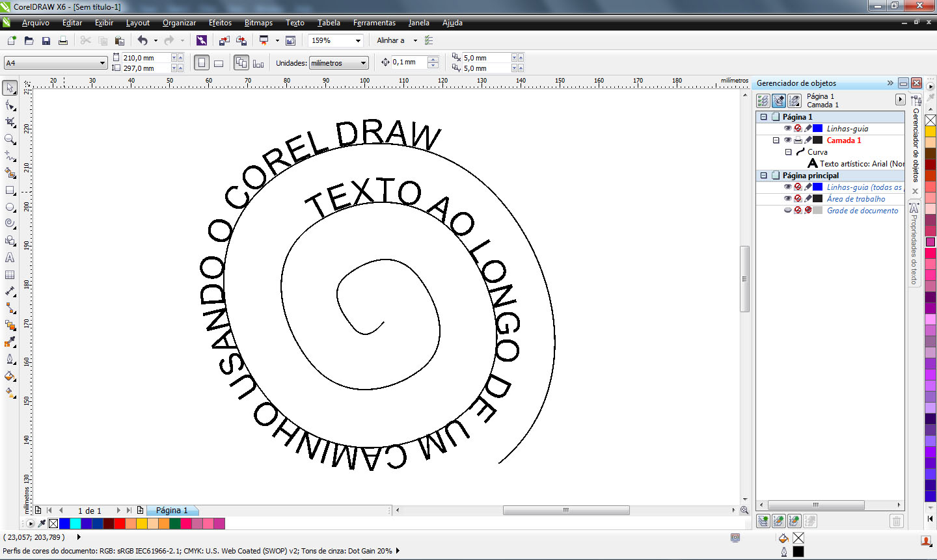Open the Efeitos menu
937x560 pixels.
click(x=220, y=23)
